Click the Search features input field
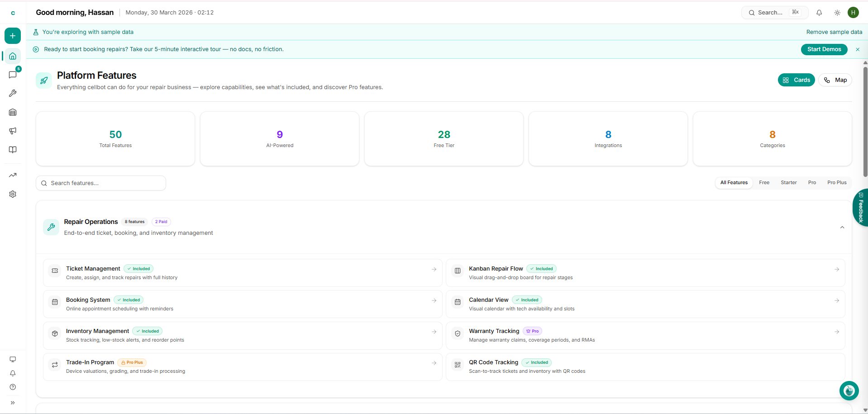 (x=101, y=183)
